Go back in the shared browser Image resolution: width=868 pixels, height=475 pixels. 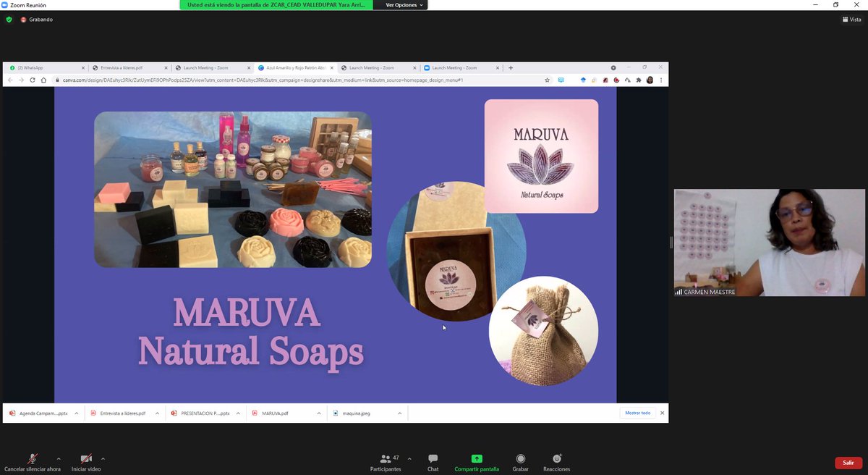[10, 80]
